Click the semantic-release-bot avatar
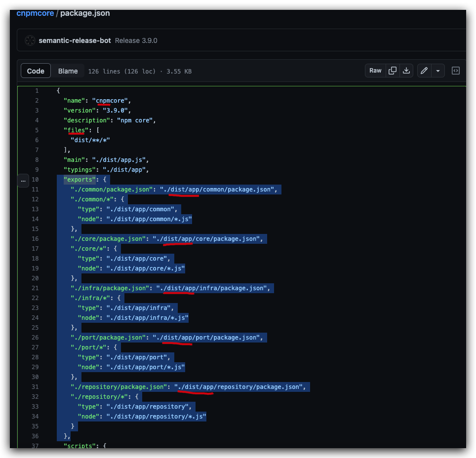This screenshot has height=458, width=476. (x=30, y=40)
